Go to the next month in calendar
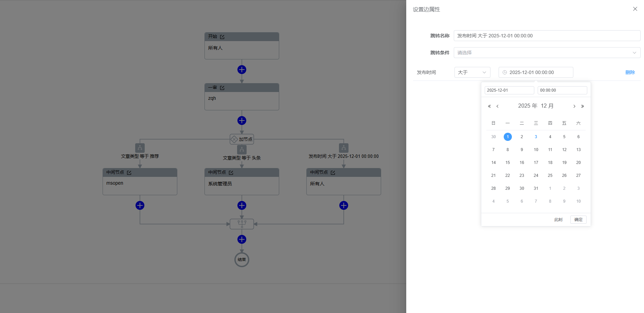Screen dimensions: 644x313 click(x=574, y=106)
